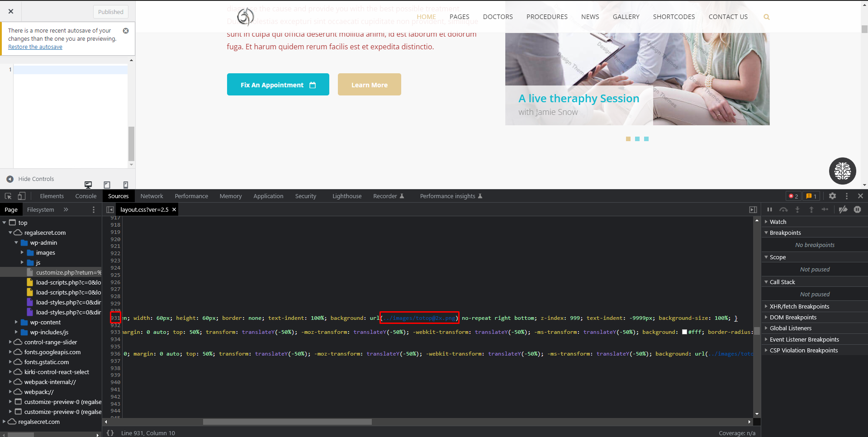868x437 pixels.
Task: Collapse the regalsecret.com tree node
Action: (x=10, y=233)
